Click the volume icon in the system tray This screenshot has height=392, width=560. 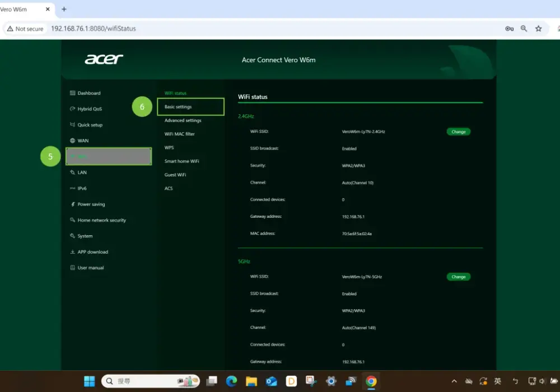point(542,381)
